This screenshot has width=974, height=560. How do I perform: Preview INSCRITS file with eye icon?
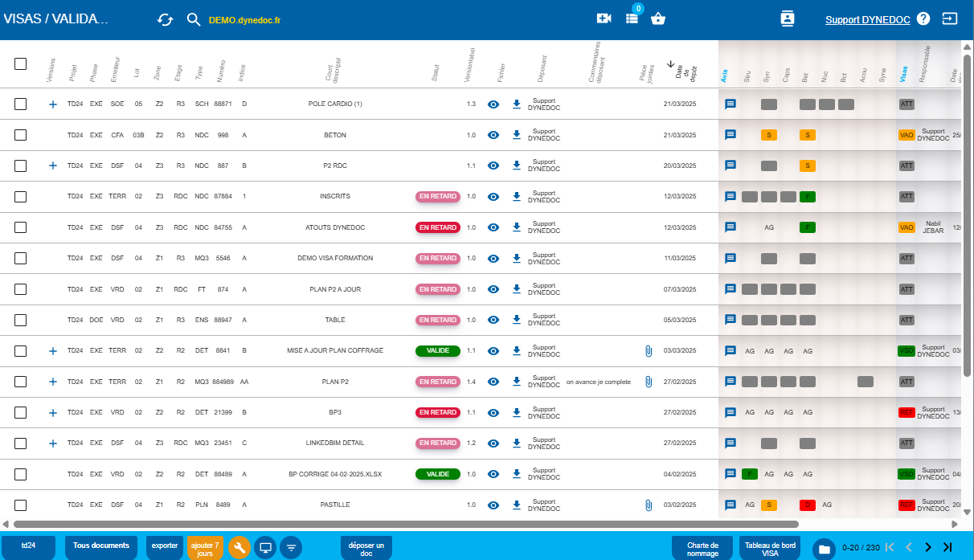point(494,196)
